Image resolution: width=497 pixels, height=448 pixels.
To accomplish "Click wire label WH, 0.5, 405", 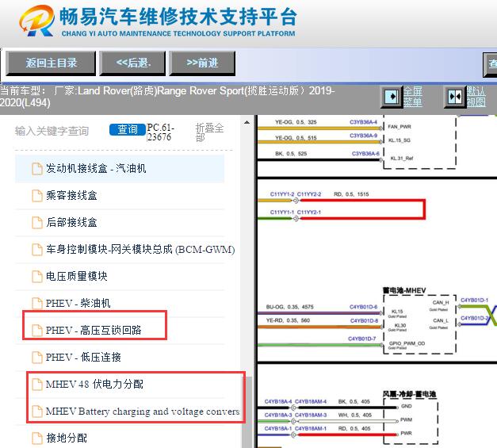I will coord(354,415).
